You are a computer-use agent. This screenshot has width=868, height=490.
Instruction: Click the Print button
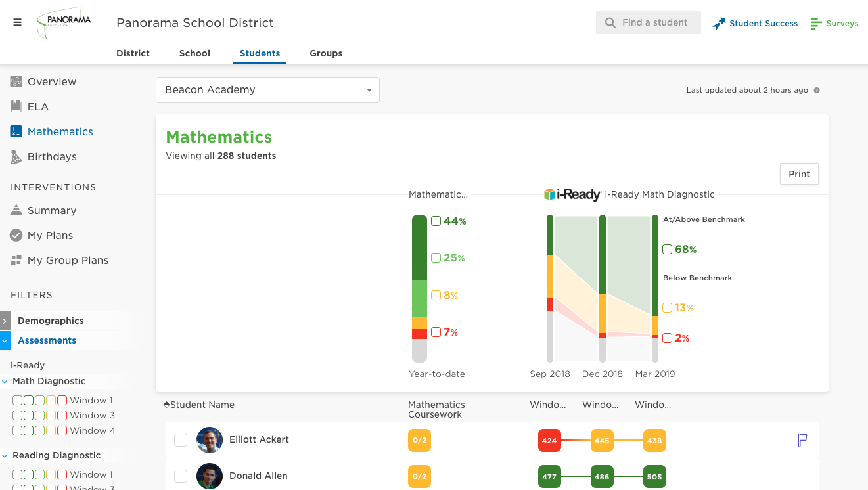click(x=799, y=174)
